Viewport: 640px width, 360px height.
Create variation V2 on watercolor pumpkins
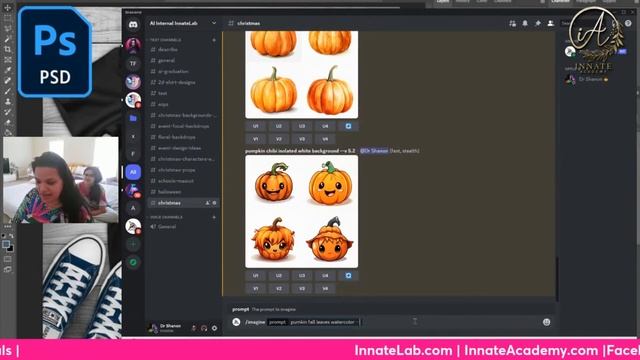278,139
